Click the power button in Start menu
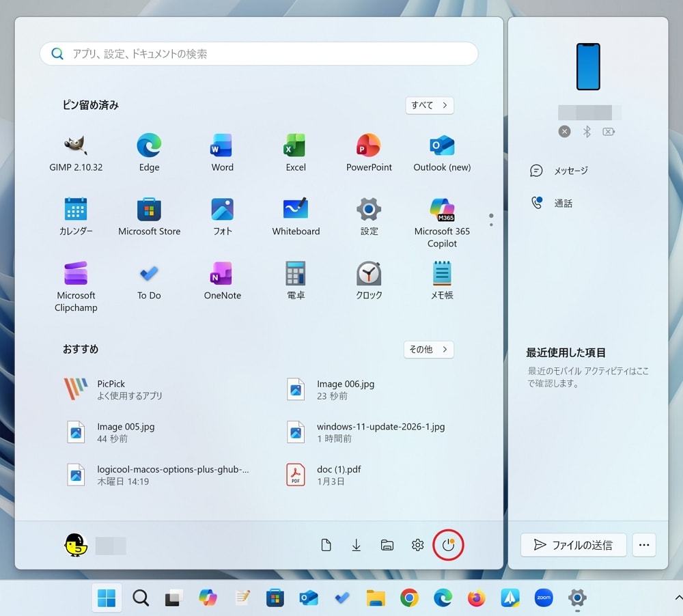Image resolution: width=683 pixels, height=616 pixels. (x=448, y=545)
